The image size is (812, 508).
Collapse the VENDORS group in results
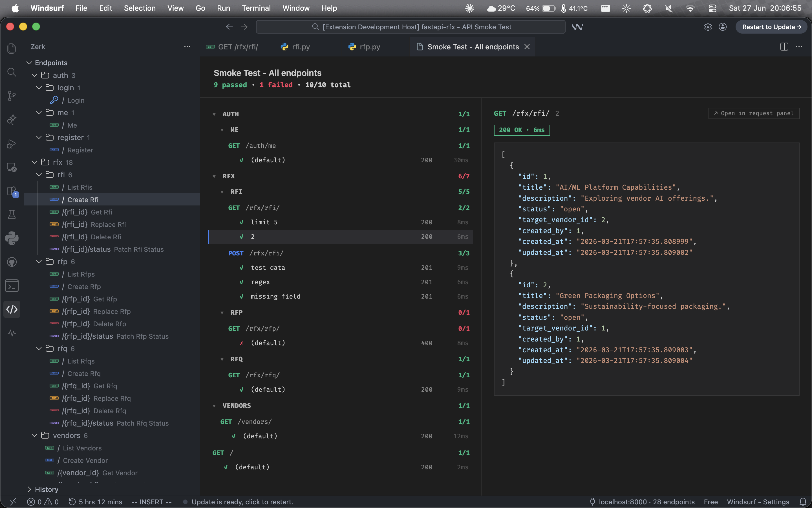coord(214,406)
